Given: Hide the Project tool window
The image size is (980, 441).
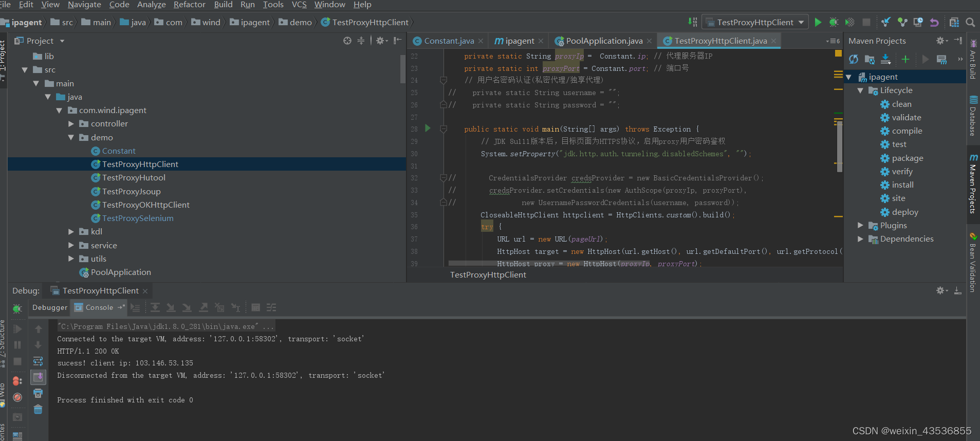Looking at the screenshot, I should (x=397, y=41).
